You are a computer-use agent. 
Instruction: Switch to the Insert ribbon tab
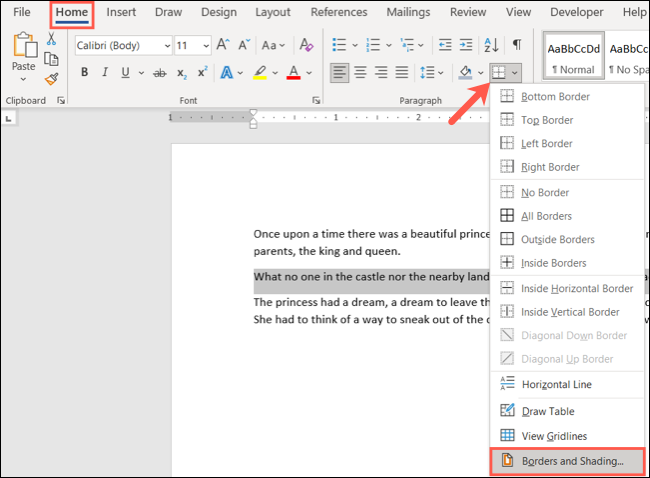[x=121, y=12]
